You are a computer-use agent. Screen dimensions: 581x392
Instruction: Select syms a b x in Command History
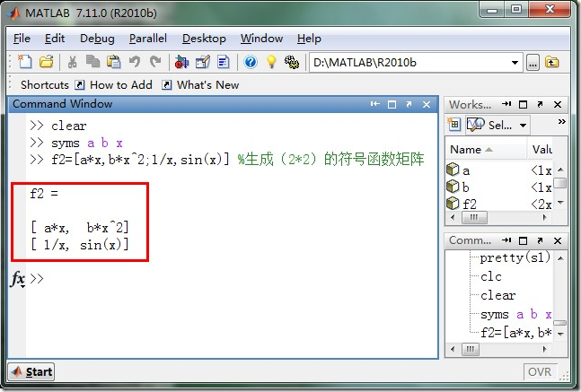(x=515, y=314)
